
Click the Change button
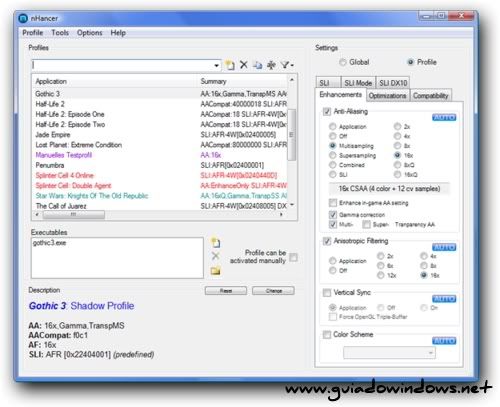pyautogui.click(x=273, y=291)
